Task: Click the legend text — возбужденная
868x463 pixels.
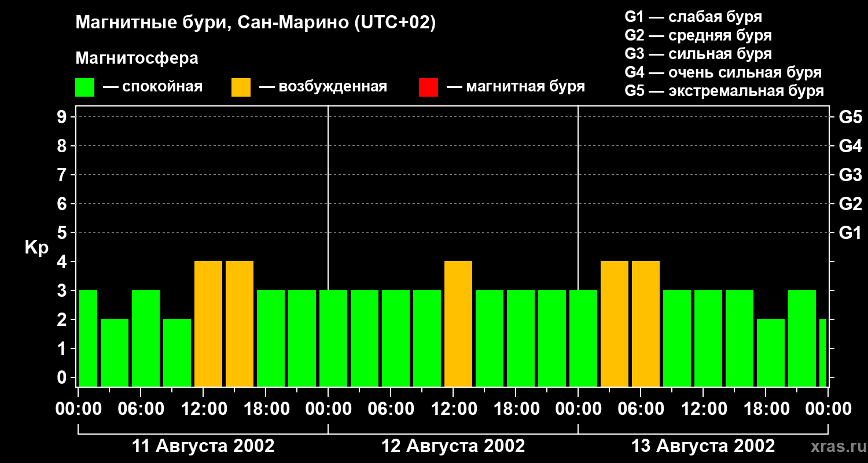Action: pos(323,87)
